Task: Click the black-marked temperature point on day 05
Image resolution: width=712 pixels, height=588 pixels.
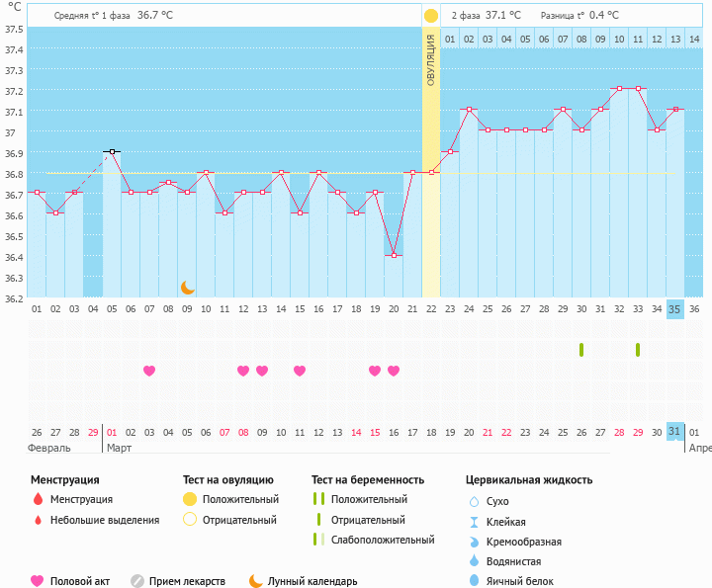Action: tap(112, 152)
